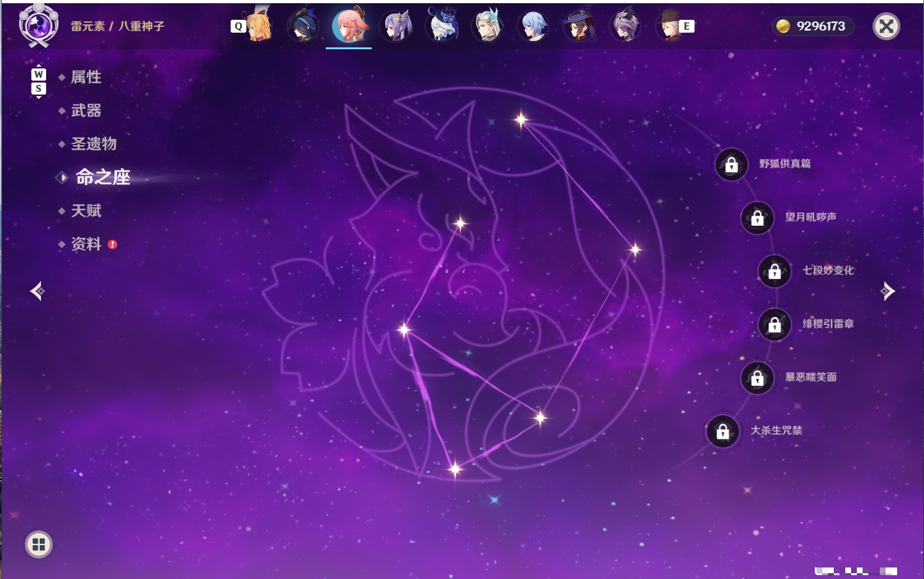Screen dimensions: 924x579
Task: Click the 大杀生咒禁 constellation name
Action: pos(776,431)
